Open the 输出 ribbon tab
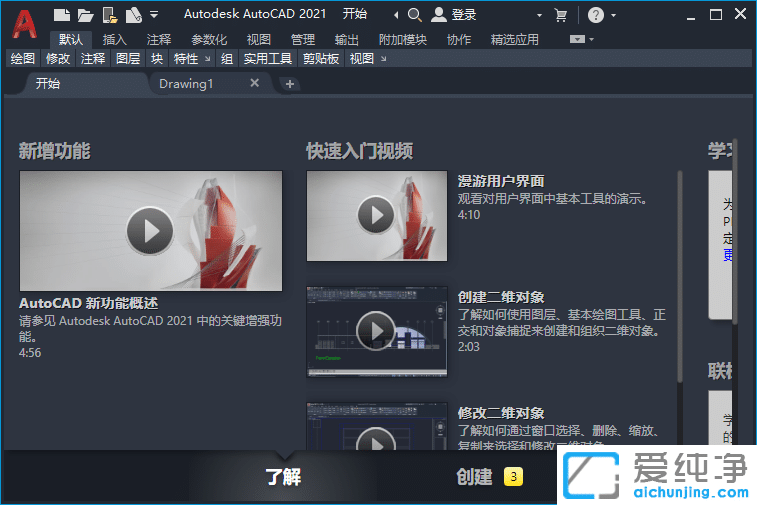Screen dimensions: 757x505 click(347, 40)
